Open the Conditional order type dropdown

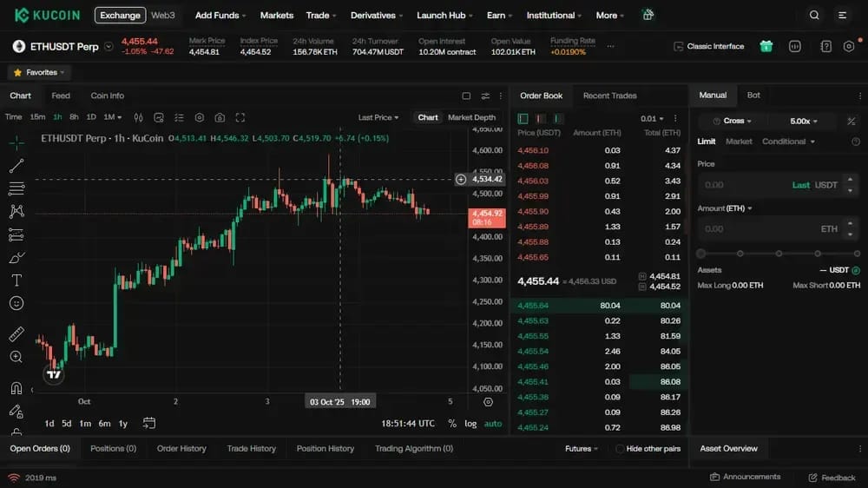[788, 142]
